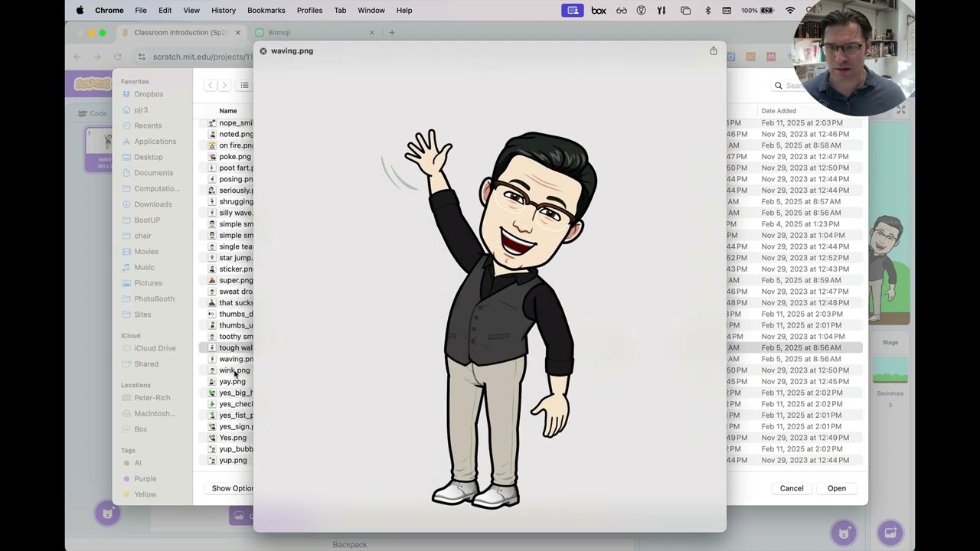Go back in file dialog navigation
The image size is (980, 551).
click(x=210, y=85)
